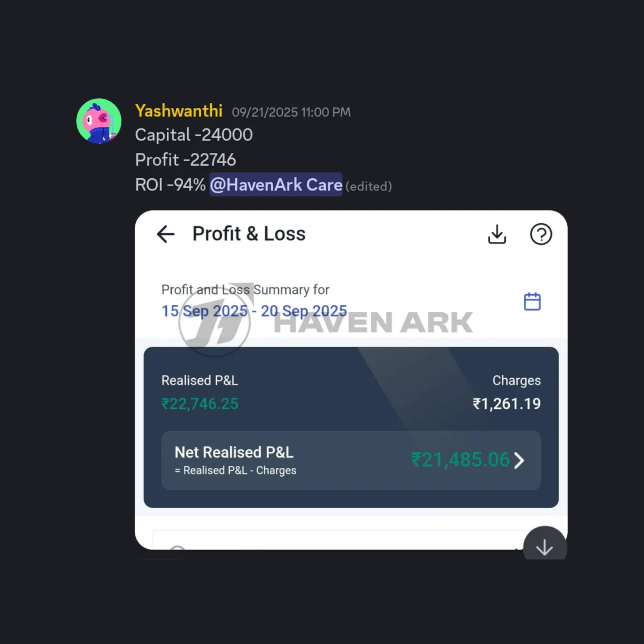Click the ₹21,485.06 net amount

click(x=460, y=460)
